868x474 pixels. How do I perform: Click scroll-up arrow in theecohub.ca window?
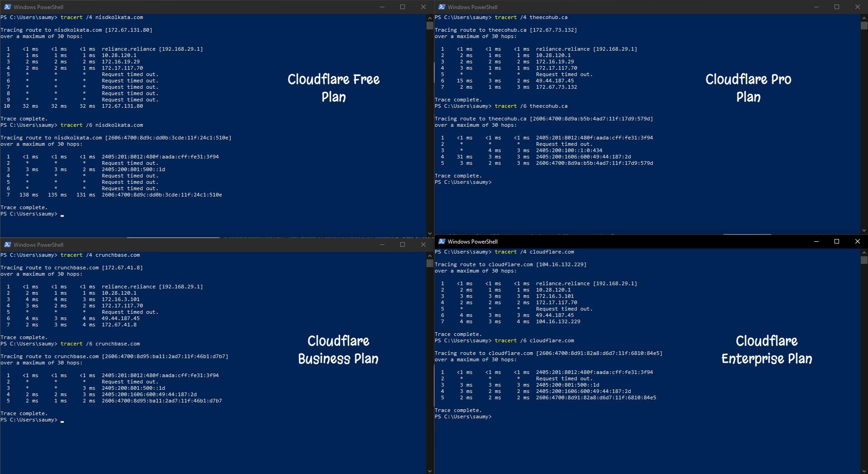coord(864,18)
